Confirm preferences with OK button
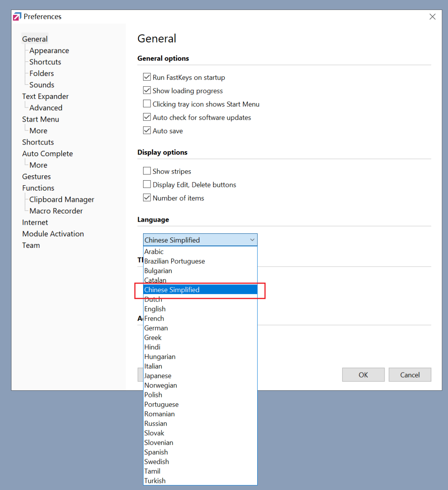448x490 pixels. 363,375
